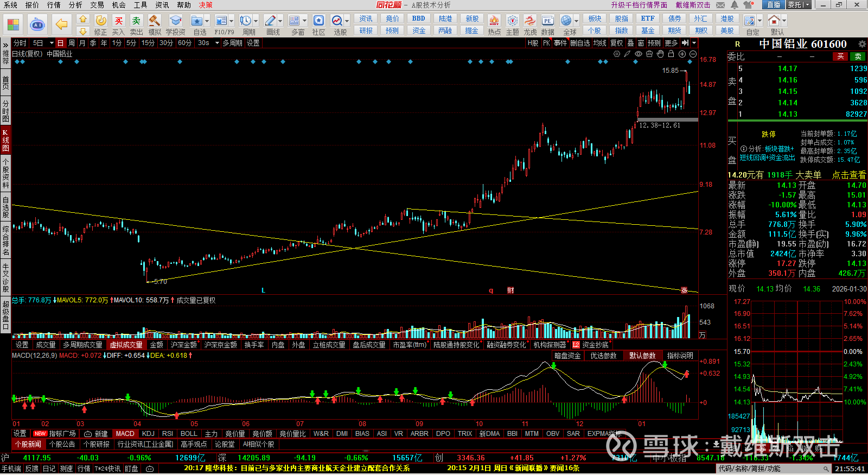Switch to the KDJ indicator tab
868x475 pixels.
pos(148,434)
